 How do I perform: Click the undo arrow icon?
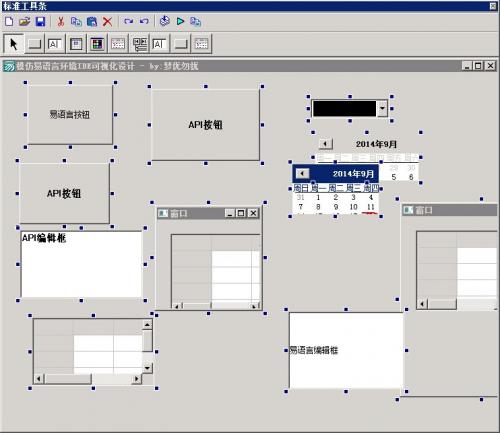click(144, 21)
